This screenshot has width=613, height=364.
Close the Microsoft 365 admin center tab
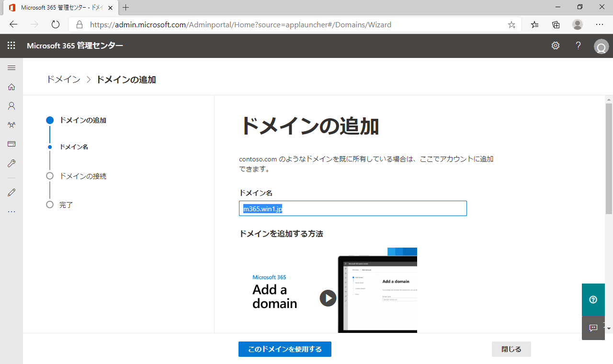pos(110,8)
